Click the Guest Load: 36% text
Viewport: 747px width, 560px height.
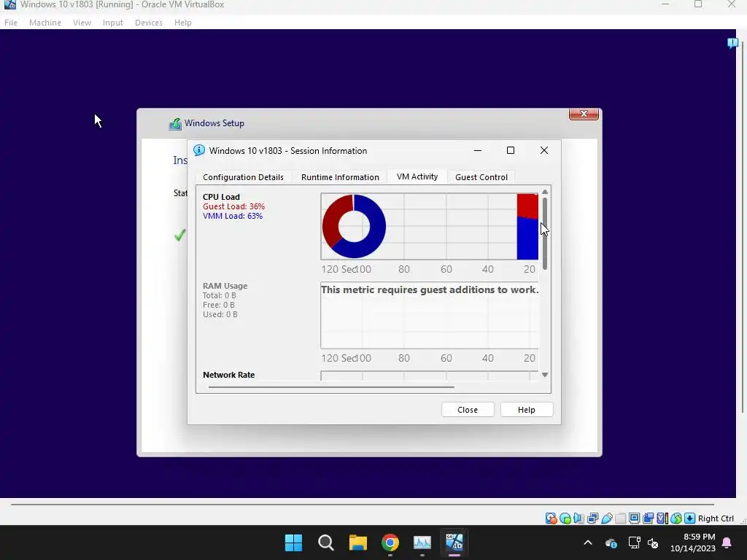tap(233, 206)
